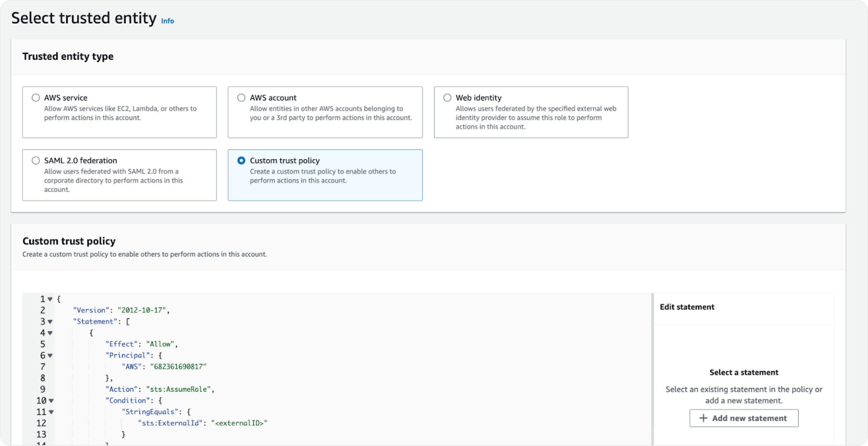The height and width of the screenshot is (446, 868).
Task: Click the account ID "682361690817" in editor
Action: click(x=178, y=367)
